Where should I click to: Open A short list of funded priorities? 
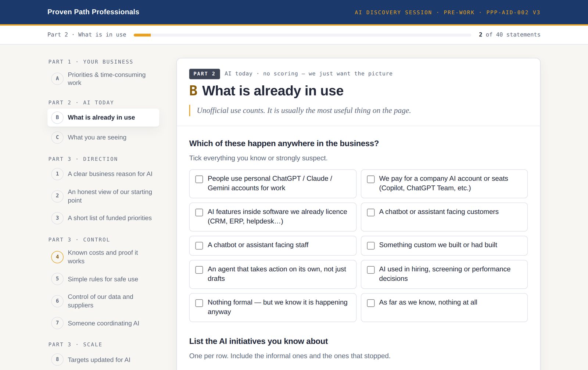103,218
